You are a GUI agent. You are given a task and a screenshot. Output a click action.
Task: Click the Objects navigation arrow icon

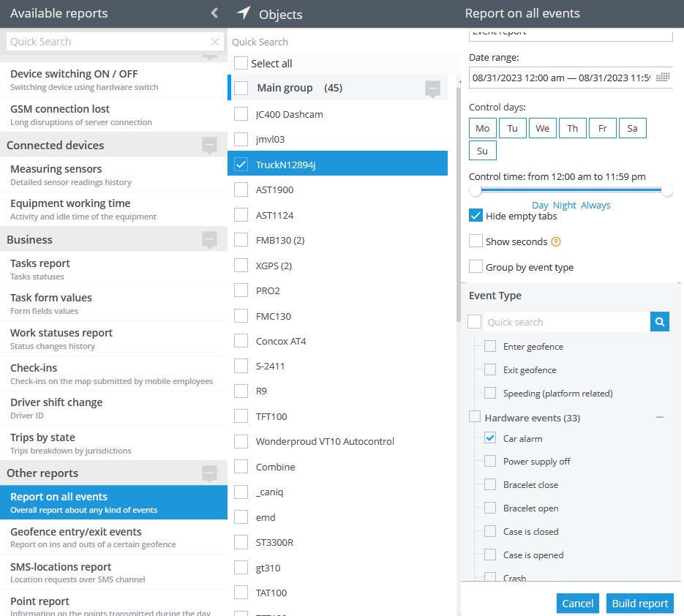(244, 13)
